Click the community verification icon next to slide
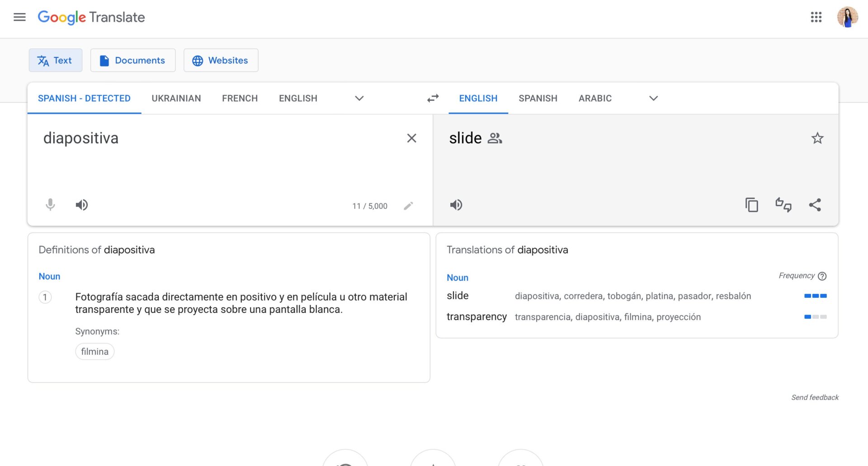The image size is (868, 466). 495,138
